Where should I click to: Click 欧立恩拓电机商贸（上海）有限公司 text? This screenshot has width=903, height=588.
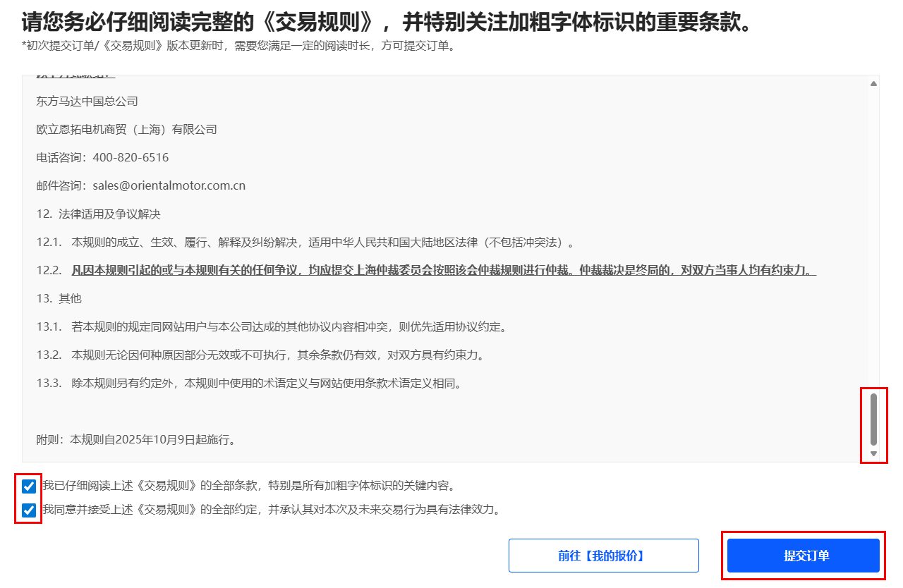(x=126, y=130)
